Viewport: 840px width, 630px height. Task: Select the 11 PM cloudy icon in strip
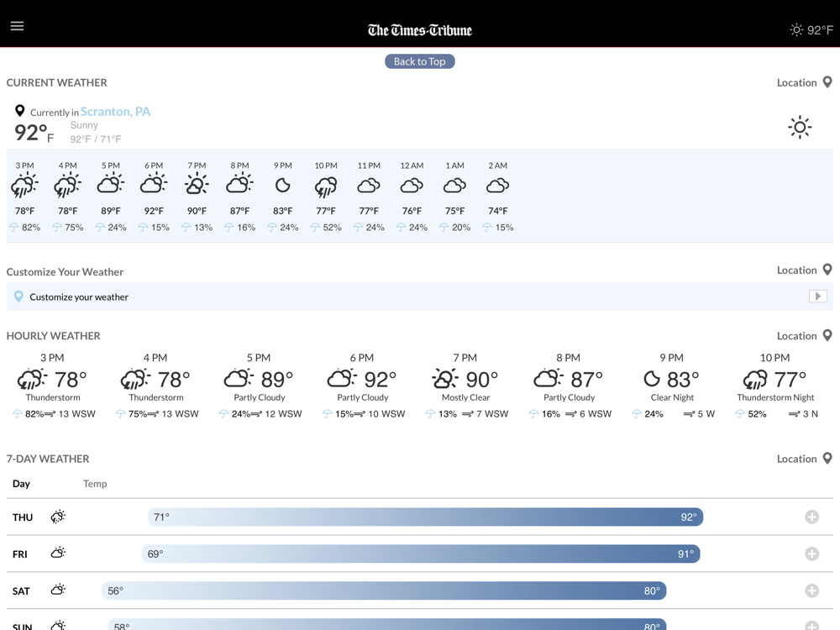[369, 186]
